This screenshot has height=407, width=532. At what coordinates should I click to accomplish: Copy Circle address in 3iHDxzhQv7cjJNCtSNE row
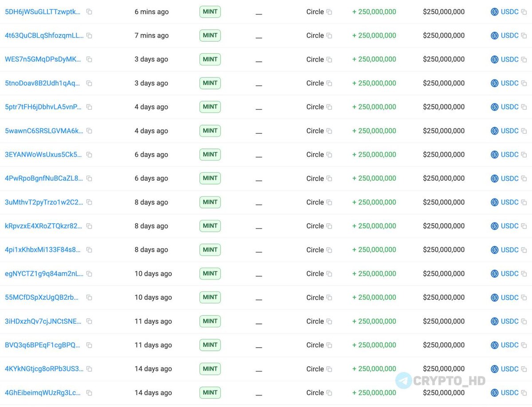[x=329, y=321]
